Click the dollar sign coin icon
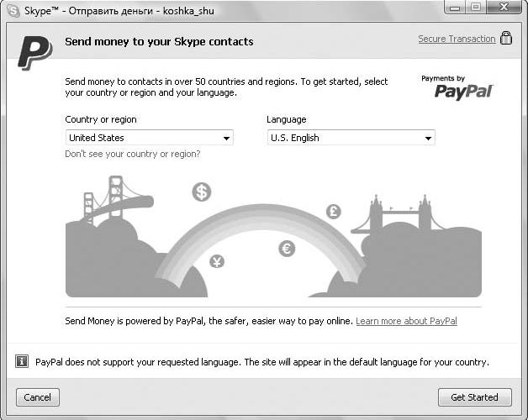The height and width of the screenshot is (420, 528). tap(202, 192)
